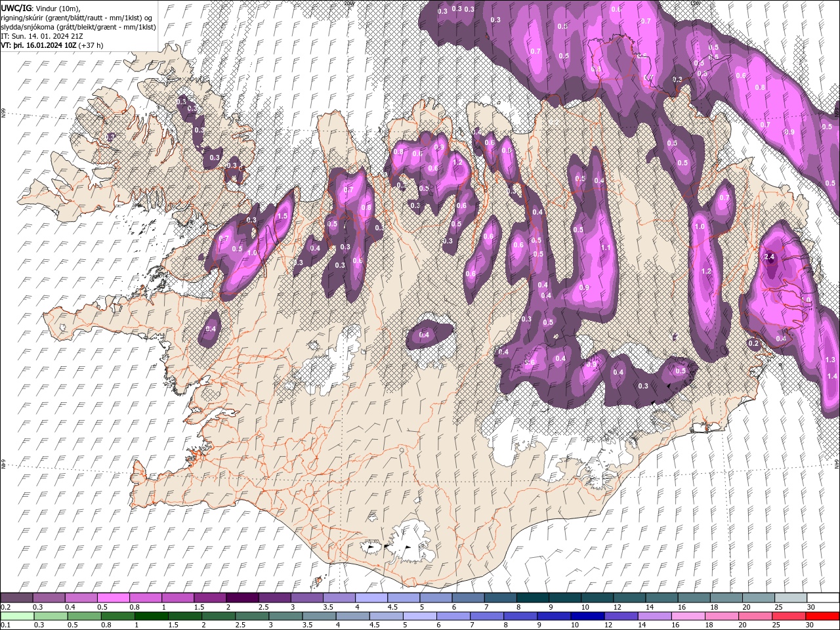Click the darkest green 1 rain legend swatch
Screen dimensions: 840x630
[152, 616]
